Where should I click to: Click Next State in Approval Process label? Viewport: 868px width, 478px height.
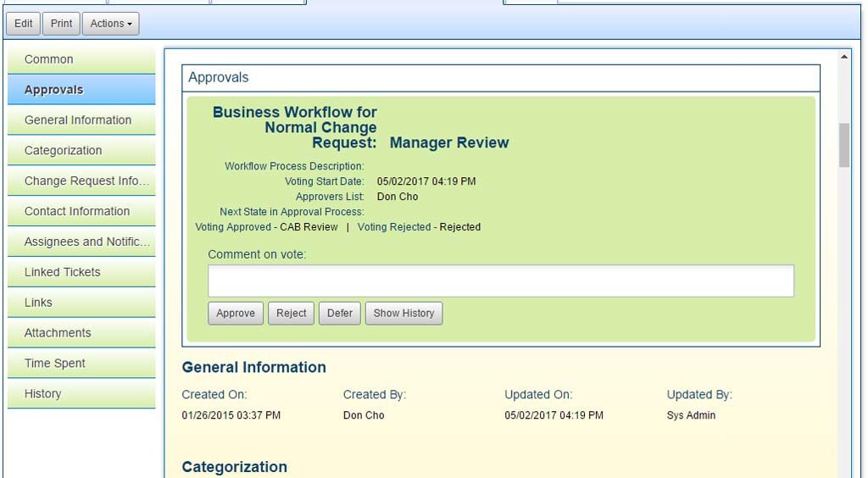pyautogui.click(x=292, y=212)
